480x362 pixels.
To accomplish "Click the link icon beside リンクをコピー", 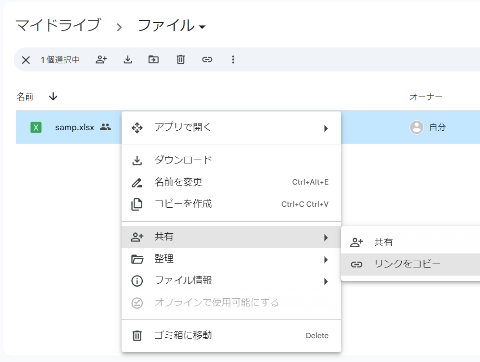I will 356,265.
